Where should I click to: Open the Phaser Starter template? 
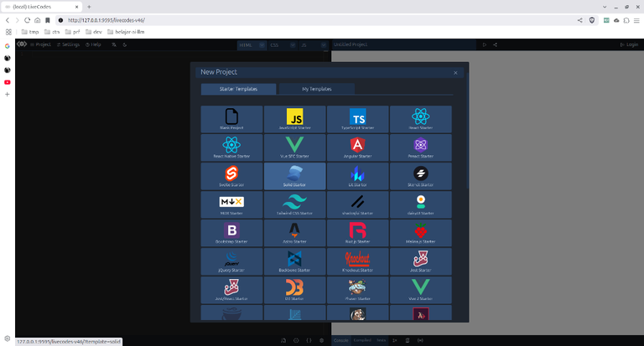[357, 290]
